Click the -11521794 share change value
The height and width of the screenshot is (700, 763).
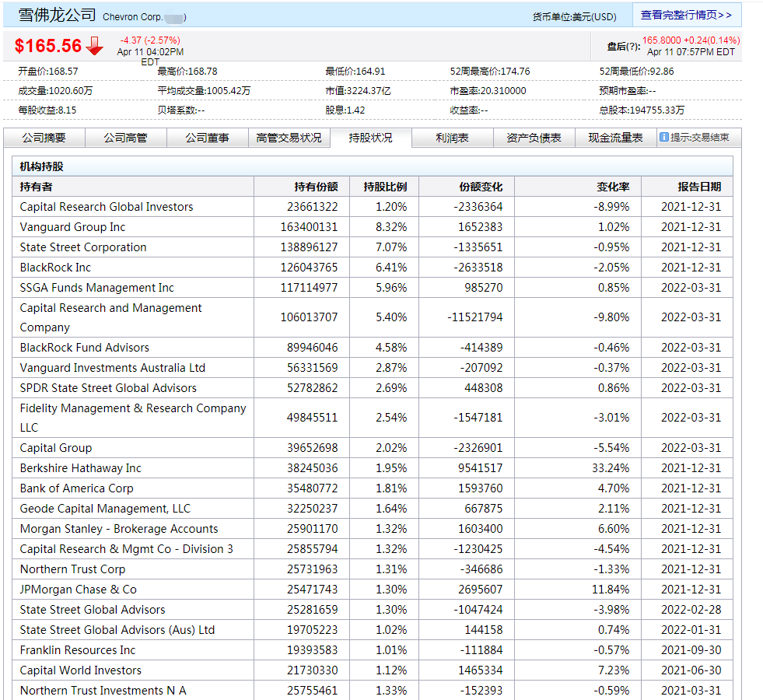tap(475, 317)
